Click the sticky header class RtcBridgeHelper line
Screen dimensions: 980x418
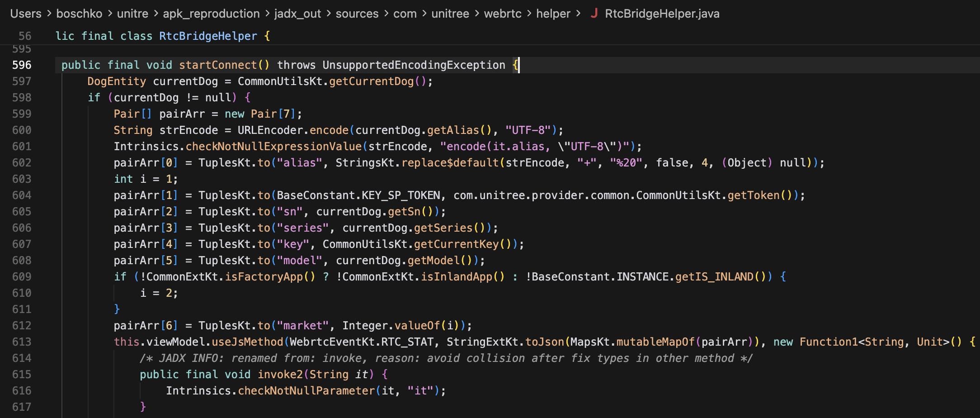pos(163,36)
